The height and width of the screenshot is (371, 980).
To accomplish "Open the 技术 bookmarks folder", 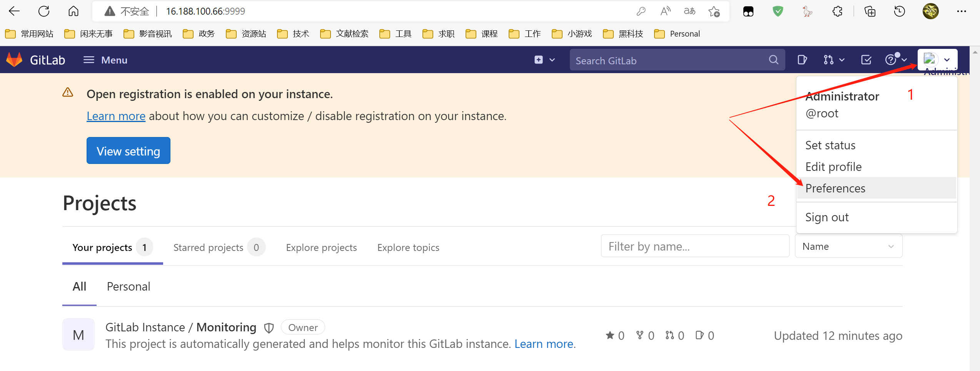I will [x=293, y=34].
